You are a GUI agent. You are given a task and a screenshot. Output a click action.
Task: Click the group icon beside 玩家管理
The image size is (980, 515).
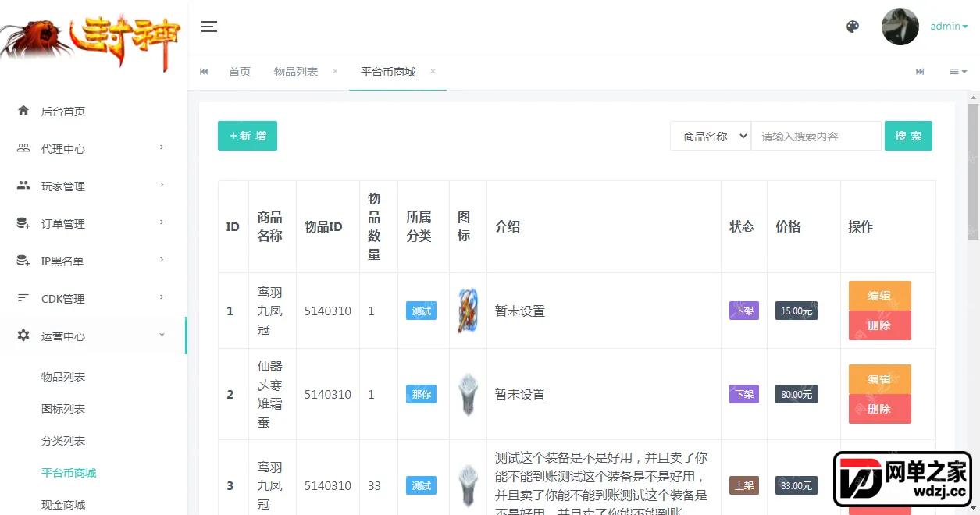(x=23, y=186)
